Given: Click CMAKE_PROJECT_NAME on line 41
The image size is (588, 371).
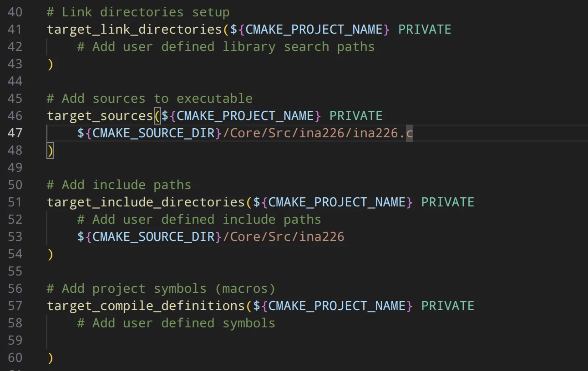Looking at the screenshot, I should 314,29.
